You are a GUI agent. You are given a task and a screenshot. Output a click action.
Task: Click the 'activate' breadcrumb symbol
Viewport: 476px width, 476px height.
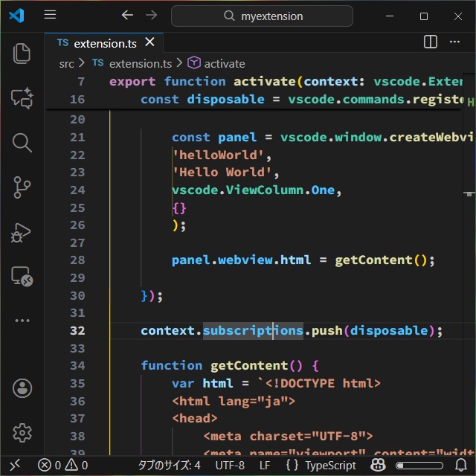[x=224, y=64]
